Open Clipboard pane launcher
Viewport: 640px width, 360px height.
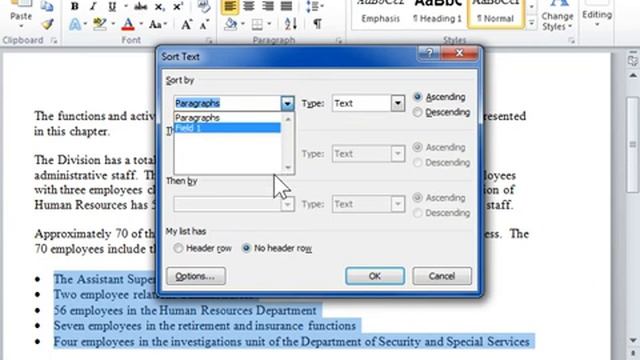(x=54, y=40)
